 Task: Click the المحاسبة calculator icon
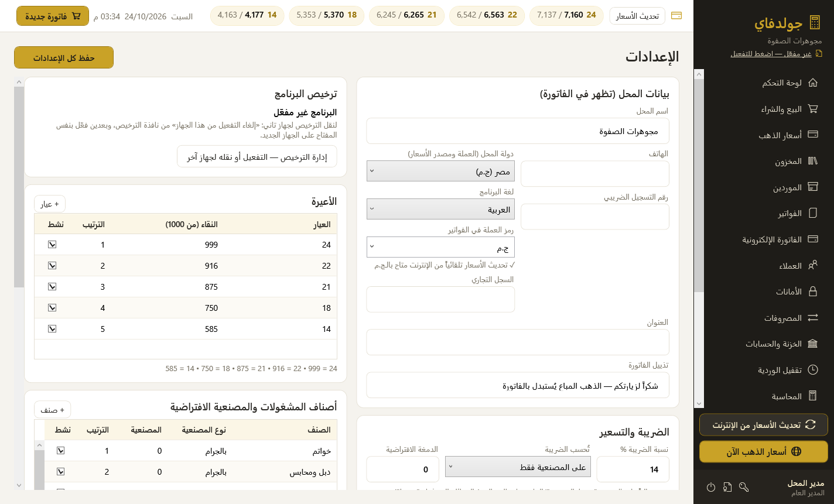click(x=812, y=396)
